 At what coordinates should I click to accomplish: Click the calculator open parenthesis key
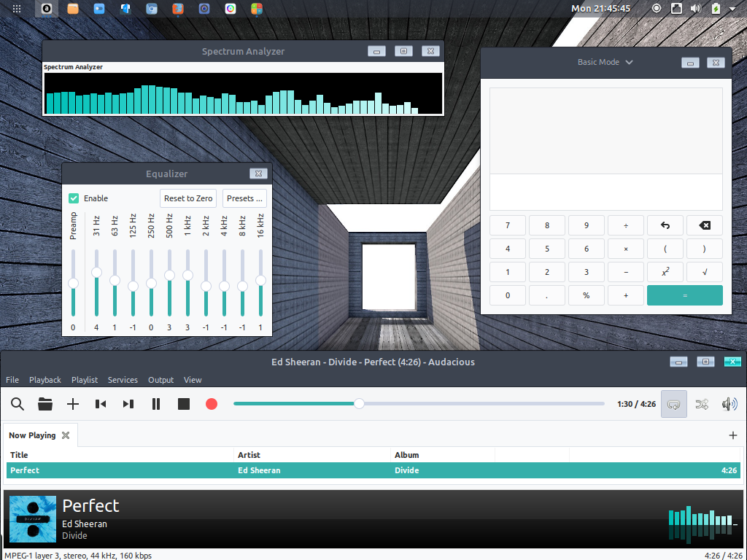pos(665,249)
